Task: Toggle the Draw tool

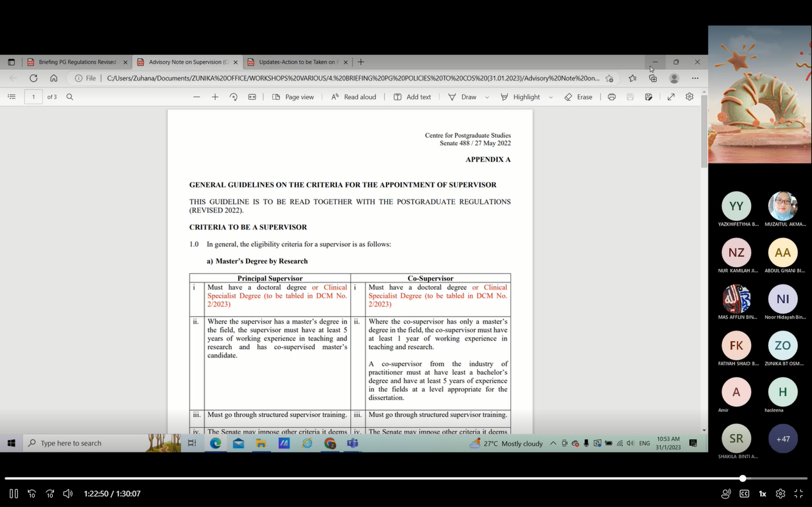Action: pos(463,97)
